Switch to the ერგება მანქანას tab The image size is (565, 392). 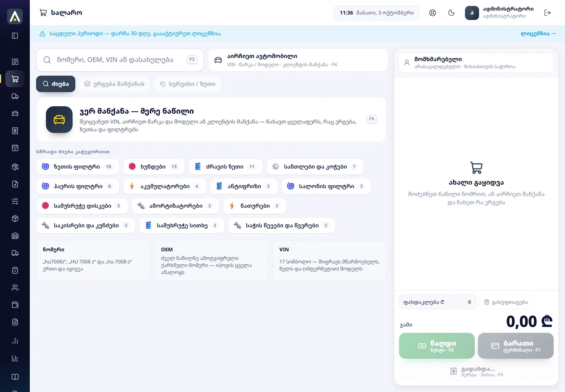114,84
